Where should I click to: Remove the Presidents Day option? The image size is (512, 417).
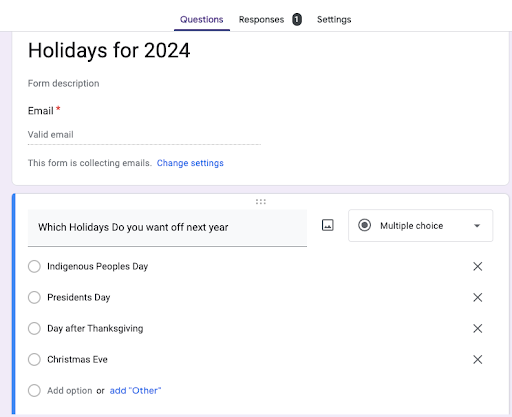click(478, 297)
